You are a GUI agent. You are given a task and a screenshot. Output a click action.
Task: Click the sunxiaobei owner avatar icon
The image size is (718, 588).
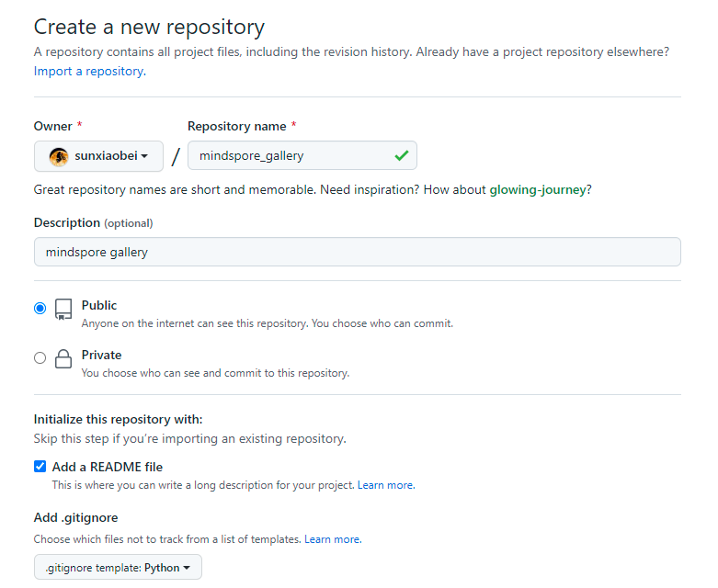tap(59, 156)
